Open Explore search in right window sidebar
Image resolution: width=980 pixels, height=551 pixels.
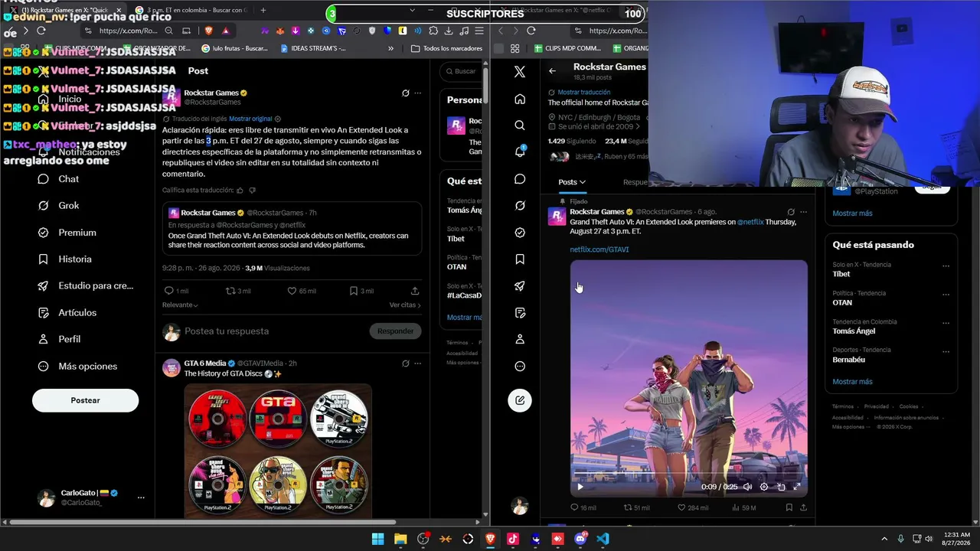[520, 126]
